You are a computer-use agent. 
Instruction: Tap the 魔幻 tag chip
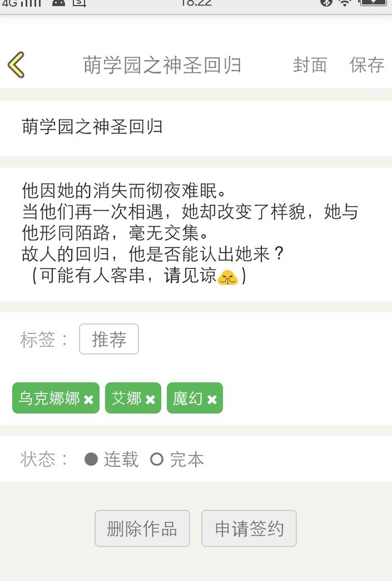[x=187, y=398]
